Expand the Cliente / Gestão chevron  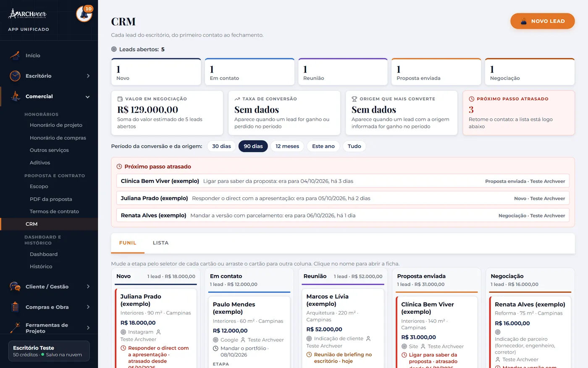click(88, 287)
